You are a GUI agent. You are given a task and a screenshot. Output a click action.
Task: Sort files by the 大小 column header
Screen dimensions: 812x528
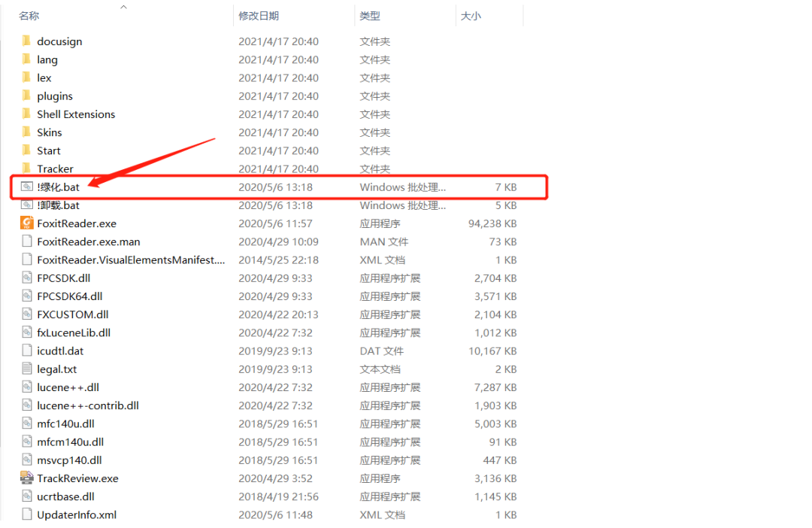click(471, 15)
